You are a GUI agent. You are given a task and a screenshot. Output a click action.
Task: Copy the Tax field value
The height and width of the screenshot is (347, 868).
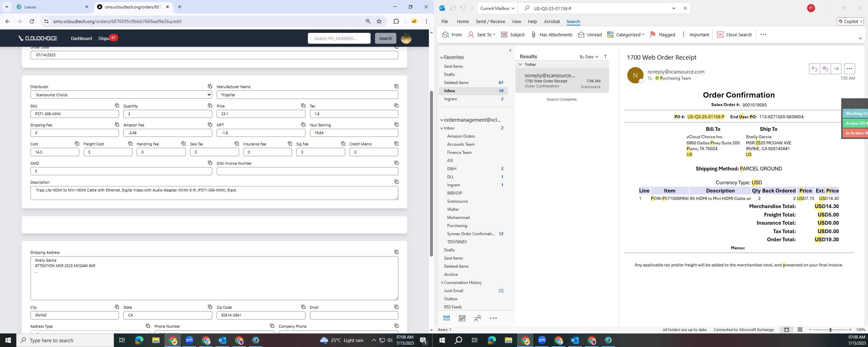point(396,106)
